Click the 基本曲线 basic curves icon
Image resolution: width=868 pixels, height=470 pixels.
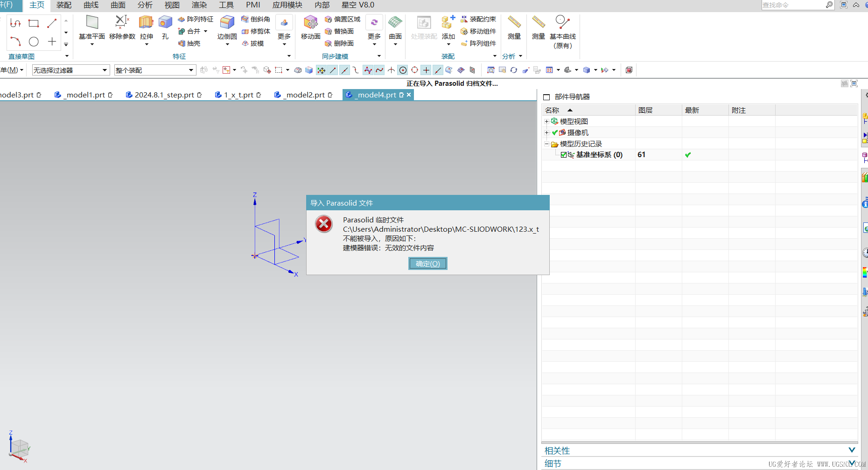pyautogui.click(x=562, y=22)
